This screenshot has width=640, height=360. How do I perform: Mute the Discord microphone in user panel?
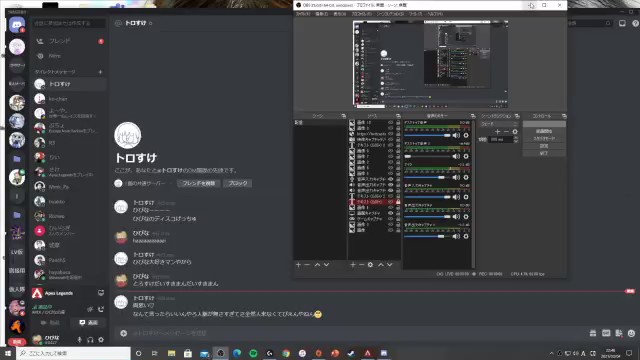click(80, 340)
